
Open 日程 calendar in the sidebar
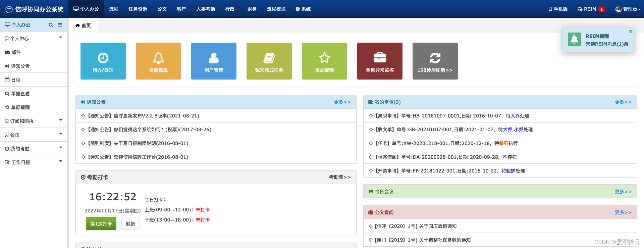pyautogui.click(x=34, y=80)
